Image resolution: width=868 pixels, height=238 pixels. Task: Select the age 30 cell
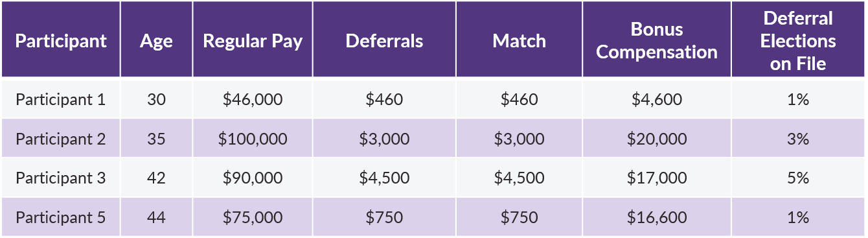(156, 100)
